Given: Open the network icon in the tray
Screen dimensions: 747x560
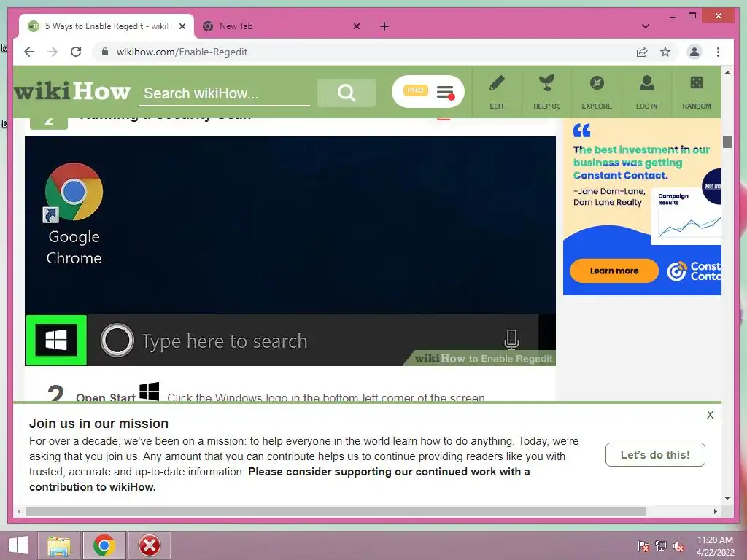Looking at the screenshot, I should [661, 546].
